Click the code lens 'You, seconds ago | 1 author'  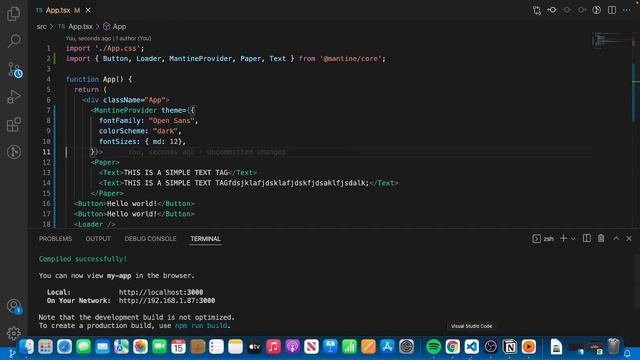pyautogui.click(x=108, y=38)
